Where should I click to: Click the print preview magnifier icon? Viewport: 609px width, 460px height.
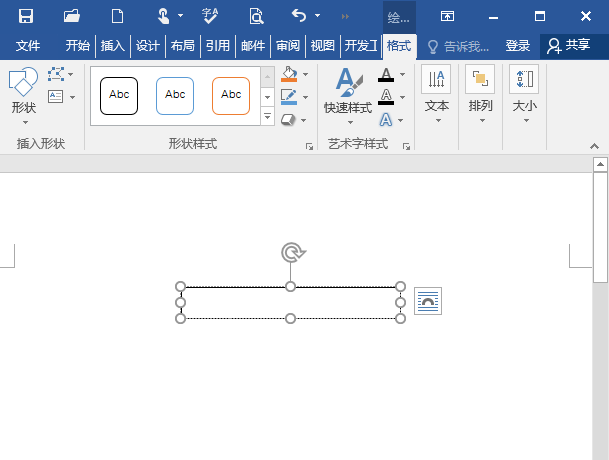click(x=256, y=16)
